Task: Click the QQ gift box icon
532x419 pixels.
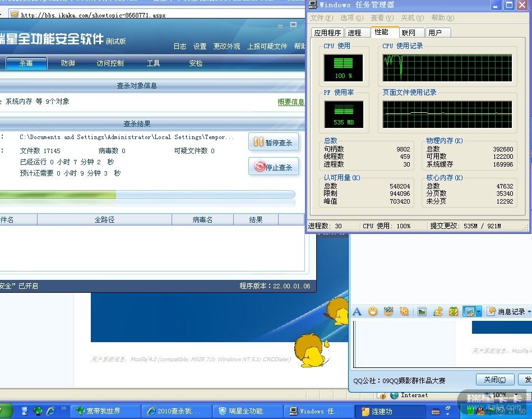Action: tap(454, 311)
